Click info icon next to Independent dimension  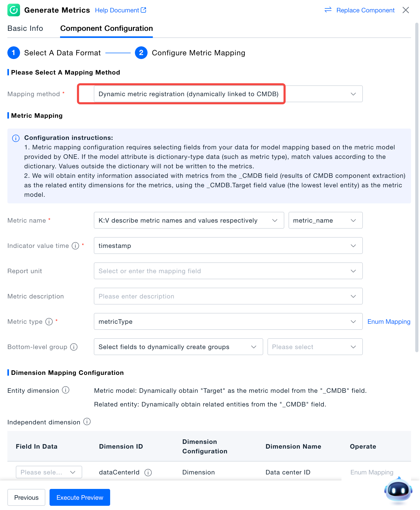pos(87,422)
